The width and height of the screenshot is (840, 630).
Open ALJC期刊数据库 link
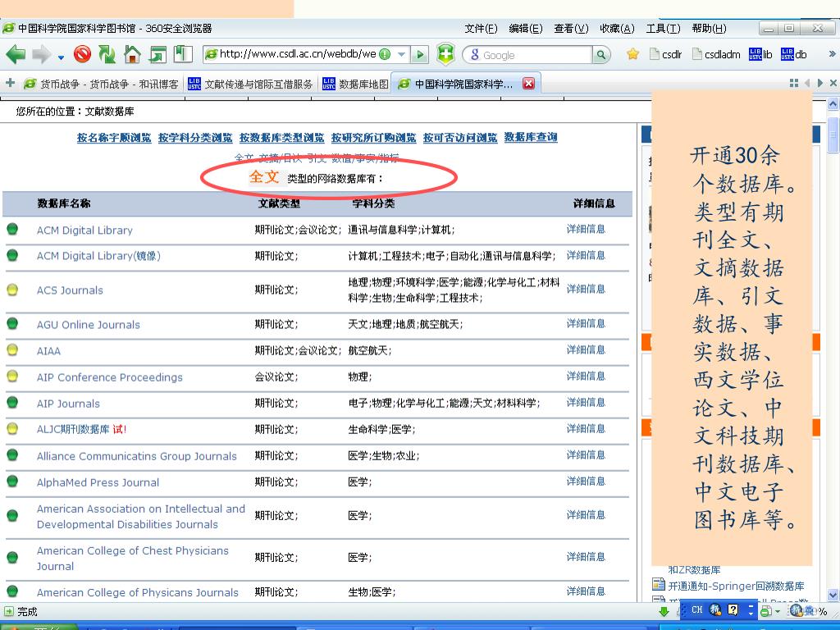pos(73,430)
